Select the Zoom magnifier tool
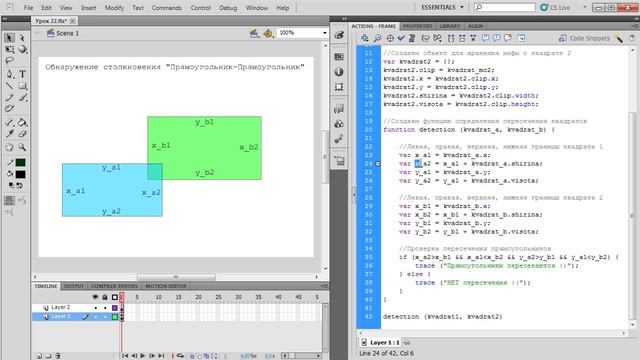 pyautogui.click(x=22, y=147)
